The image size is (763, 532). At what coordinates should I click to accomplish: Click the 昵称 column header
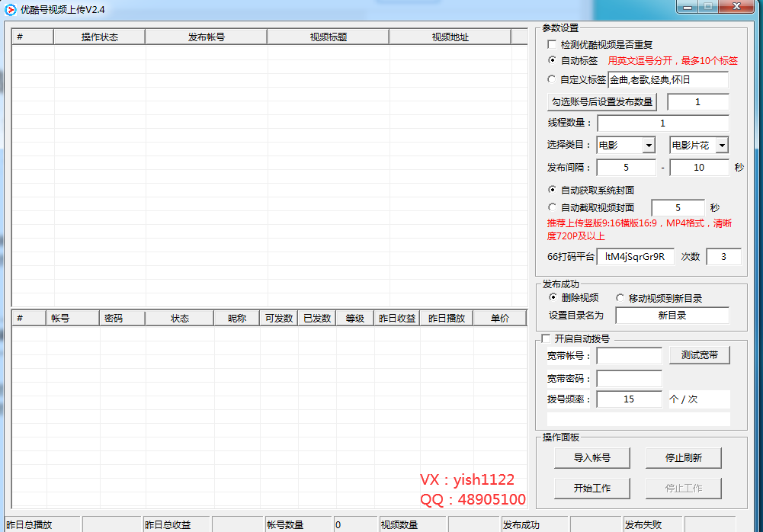point(237,319)
